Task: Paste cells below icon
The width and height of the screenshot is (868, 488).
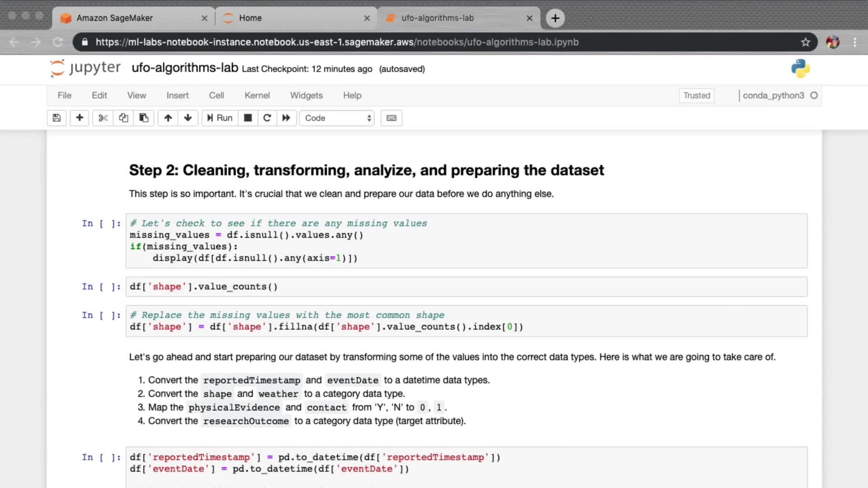Action: click(144, 118)
